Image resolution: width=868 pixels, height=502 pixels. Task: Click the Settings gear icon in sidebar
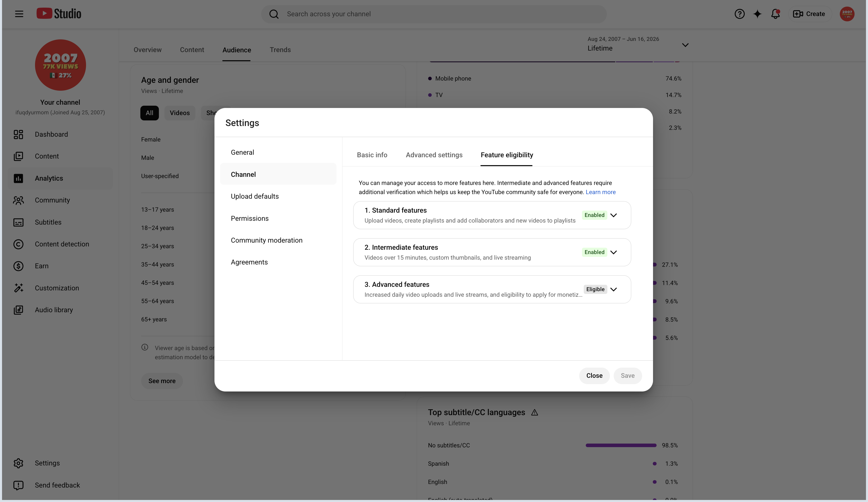(x=18, y=463)
